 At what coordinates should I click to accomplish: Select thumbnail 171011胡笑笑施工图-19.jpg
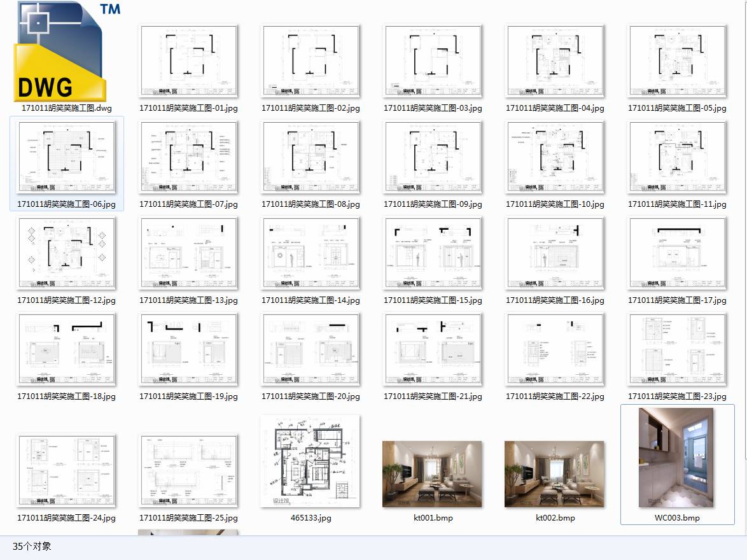188,349
